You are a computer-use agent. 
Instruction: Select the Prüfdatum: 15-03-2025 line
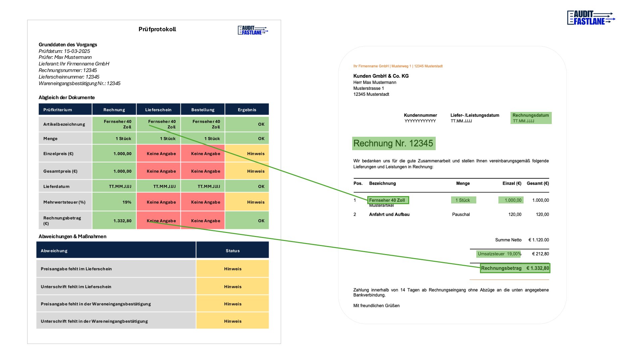coord(64,51)
